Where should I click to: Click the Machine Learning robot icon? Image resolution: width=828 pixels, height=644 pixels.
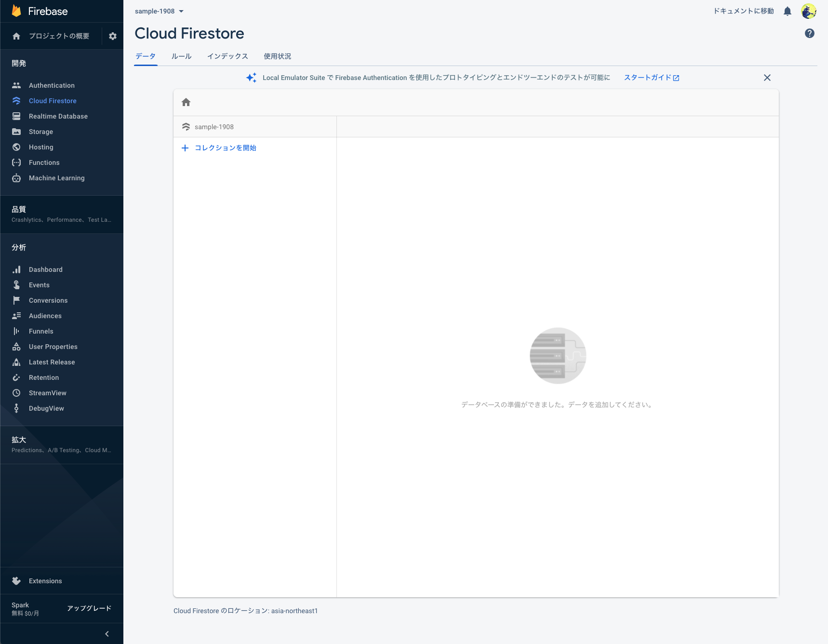click(x=16, y=178)
